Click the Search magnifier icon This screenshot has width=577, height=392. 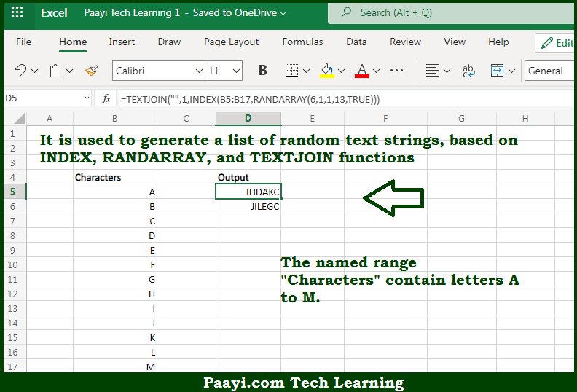(345, 12)
